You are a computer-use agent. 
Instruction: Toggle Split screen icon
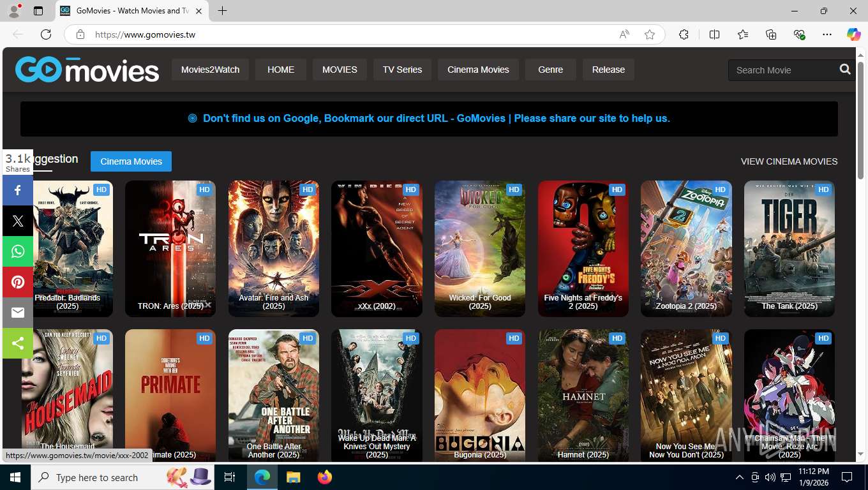click(x=714, y=34)
